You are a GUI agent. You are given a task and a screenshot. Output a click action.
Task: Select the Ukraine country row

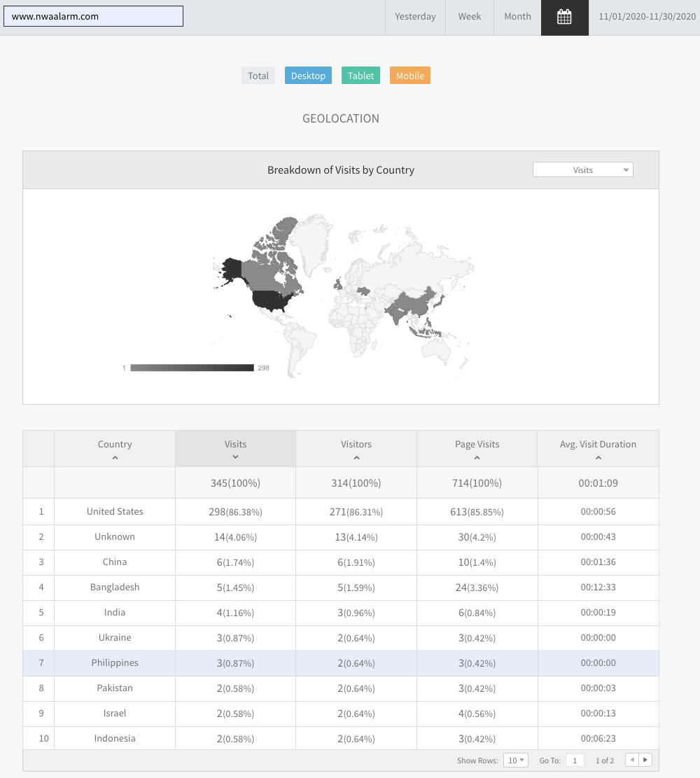(341, 637)
